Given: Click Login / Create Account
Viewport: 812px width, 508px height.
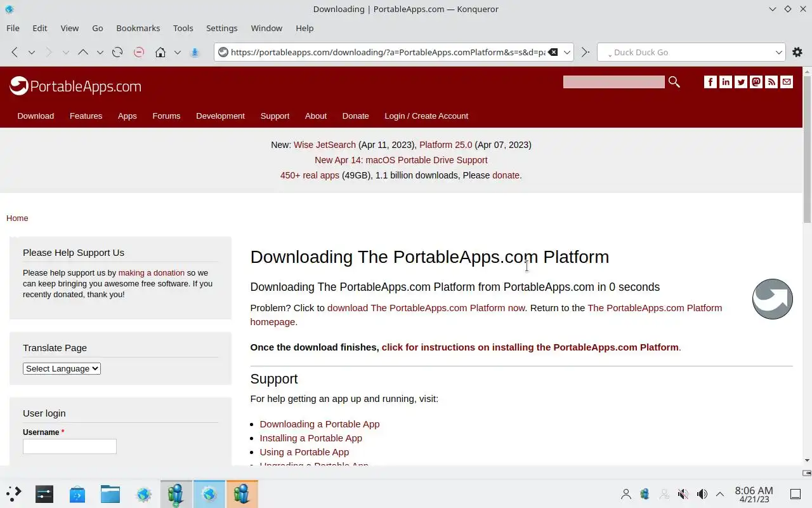Looking at the screenshot, I should [426, 116].
